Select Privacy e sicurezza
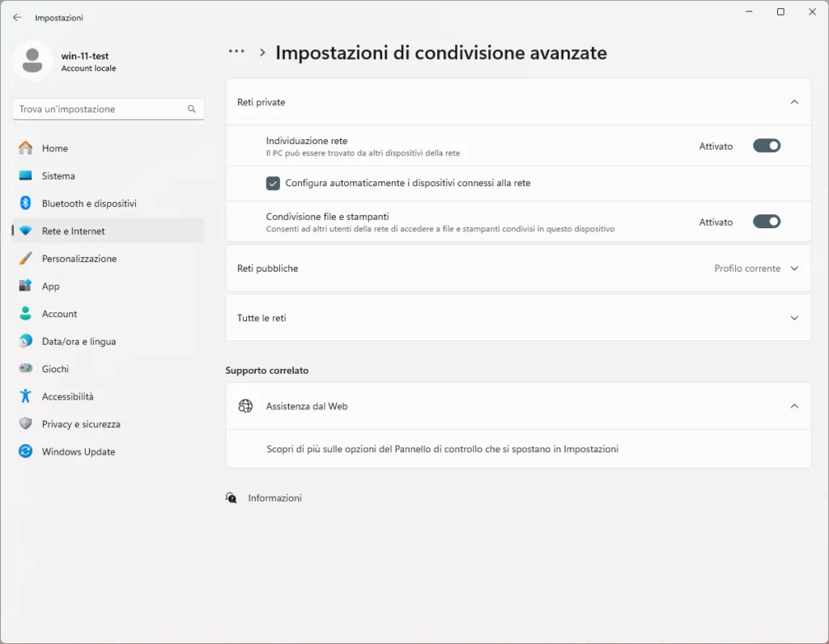The image size is (829, 644). (x=81, y=423)
